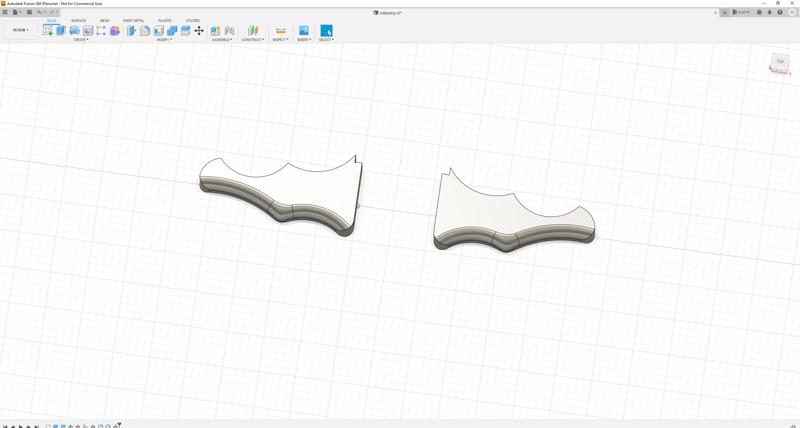Click the ViewCube TOP face
The image size is (800, 428).
coord(780,62)
